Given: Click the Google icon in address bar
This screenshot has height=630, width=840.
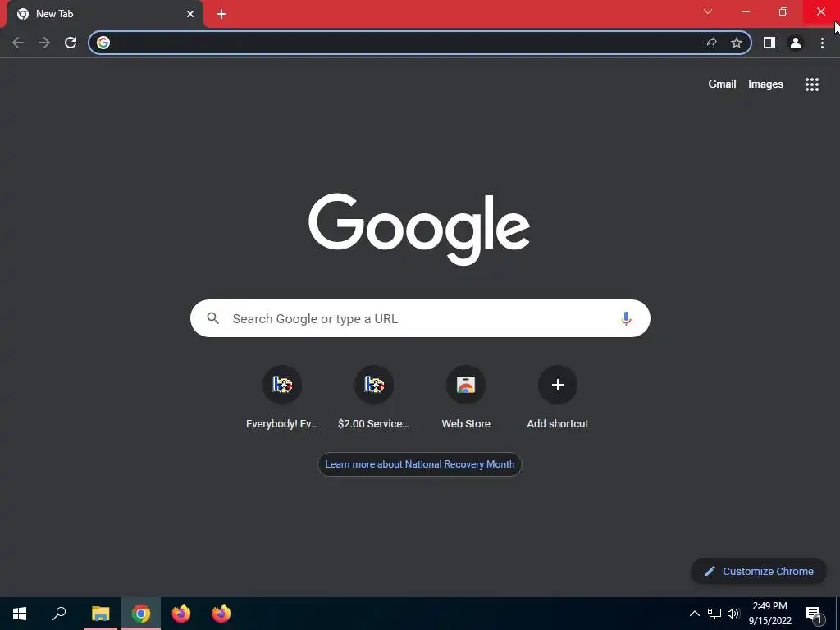Looking at the screenshot, I should click(x=103, y=43).
